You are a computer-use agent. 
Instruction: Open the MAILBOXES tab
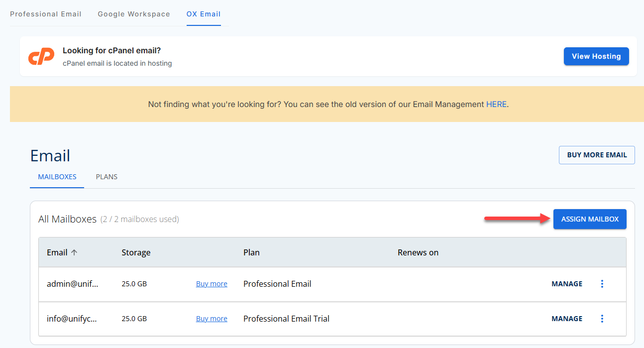click(57, 177)
